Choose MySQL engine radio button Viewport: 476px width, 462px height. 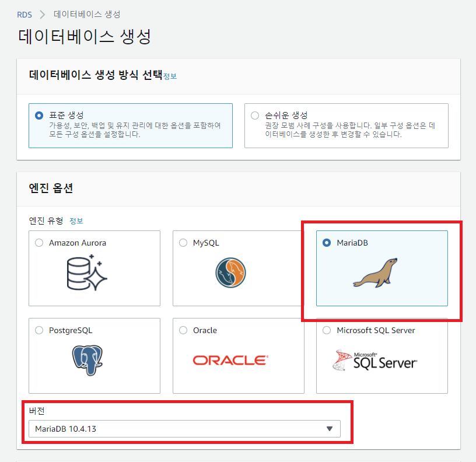pos(183,243)
